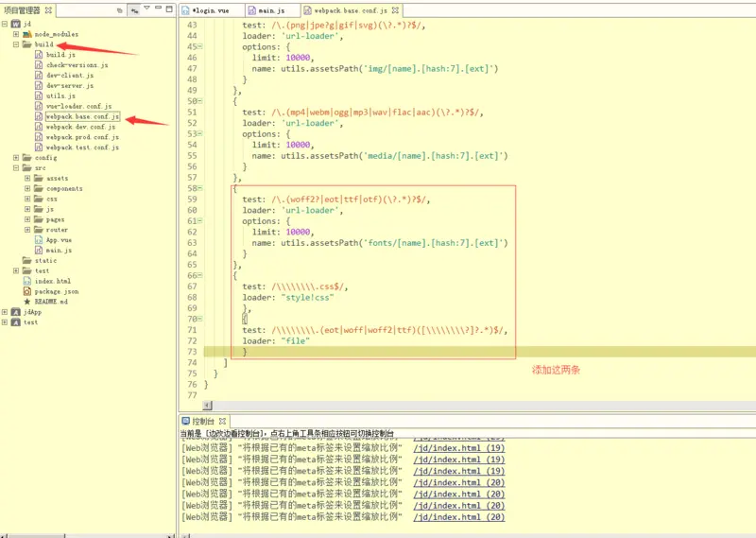Viewport: 756px width, 538px height.
Task: Click the static folder icon
Action: (x=27, y=261)
